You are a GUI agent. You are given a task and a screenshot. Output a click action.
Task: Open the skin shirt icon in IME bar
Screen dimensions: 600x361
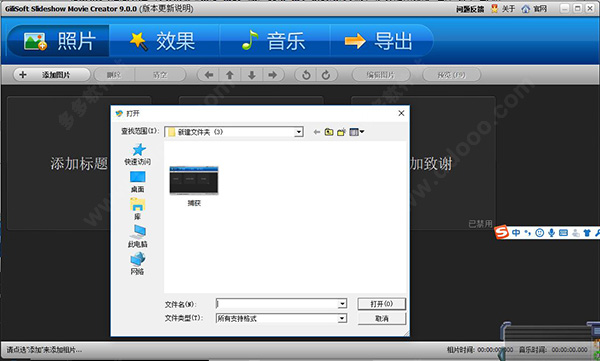587,232
